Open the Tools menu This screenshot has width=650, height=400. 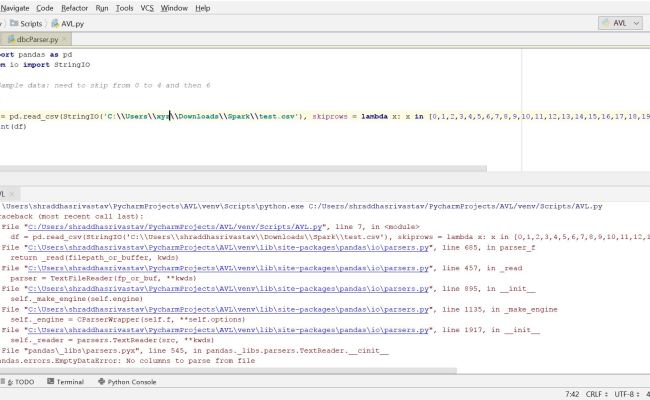coord(124,8)
